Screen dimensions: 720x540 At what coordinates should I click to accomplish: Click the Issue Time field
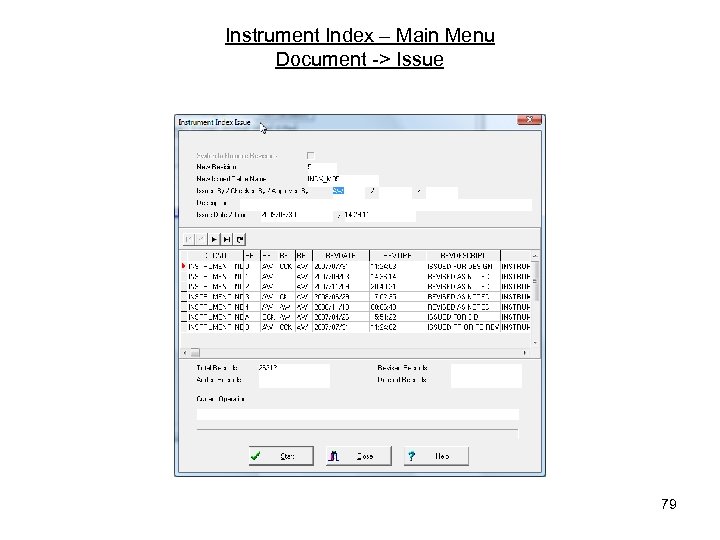tap(379, 215)
